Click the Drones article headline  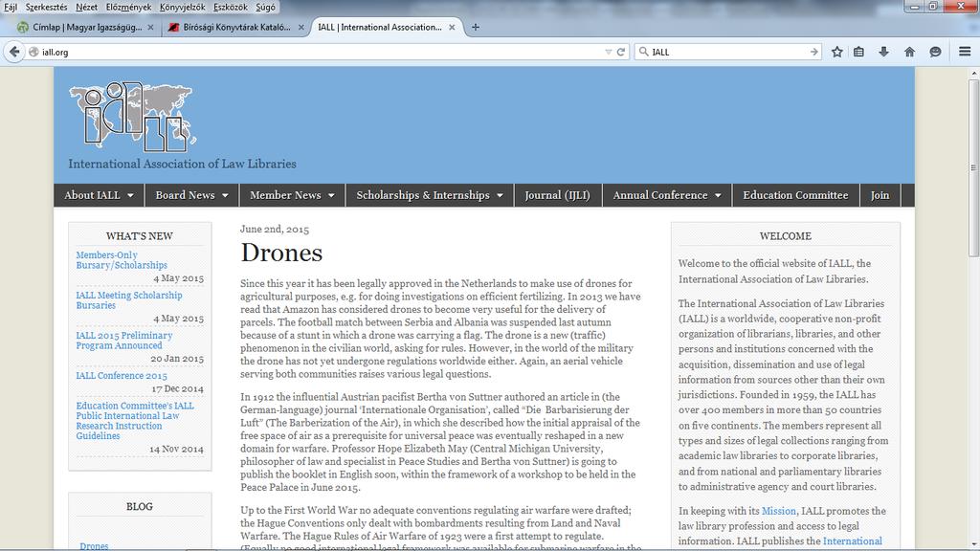(281, 253)
